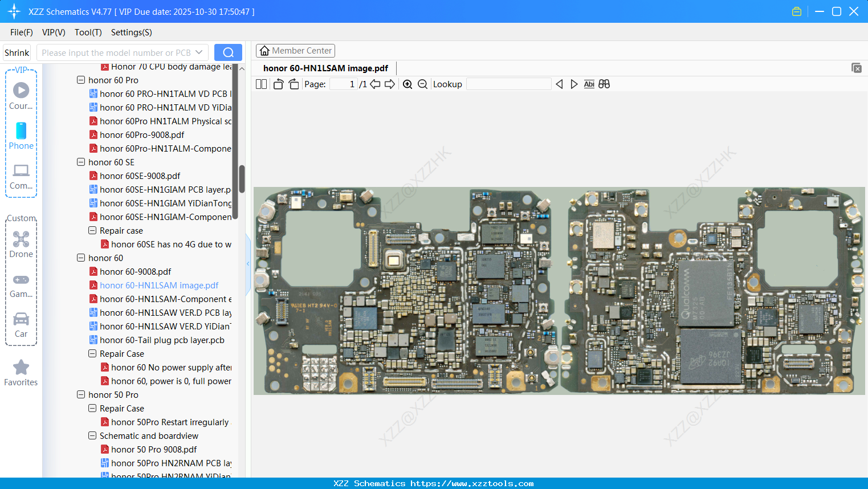Go to the previous page arrow
This screenshot has height=489, width=868.
tap(375, 84)
